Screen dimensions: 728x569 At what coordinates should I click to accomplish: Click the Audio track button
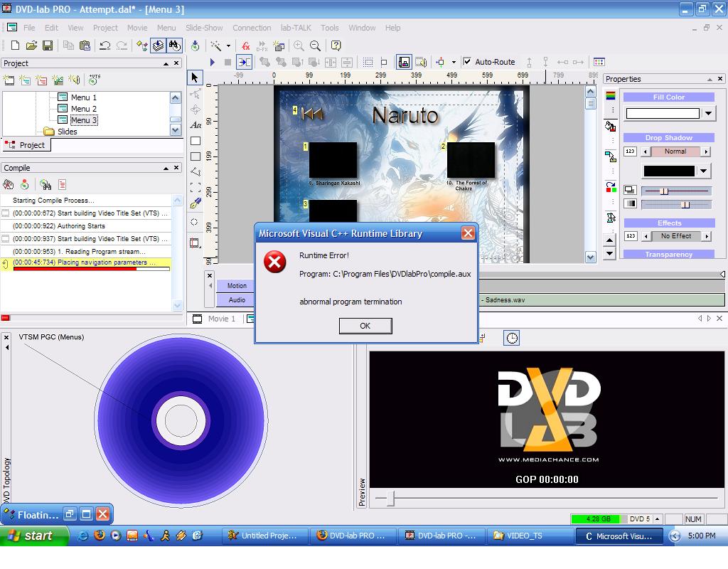236,300
